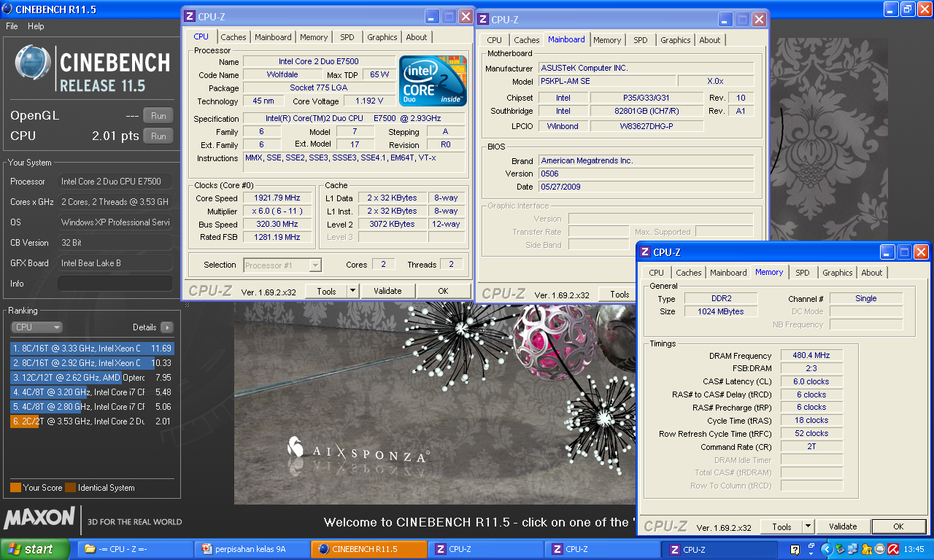Click the Cinebench sphere logo icon
The image size is (934, 560).
click(x=32, y=63)
